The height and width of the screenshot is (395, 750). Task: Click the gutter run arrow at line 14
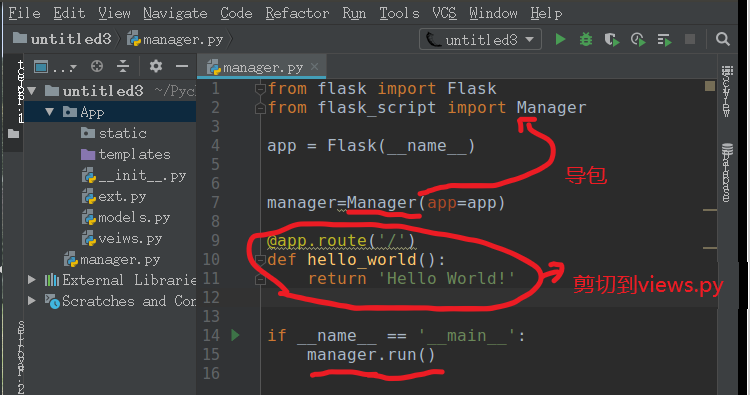click(x=235, y=335)
